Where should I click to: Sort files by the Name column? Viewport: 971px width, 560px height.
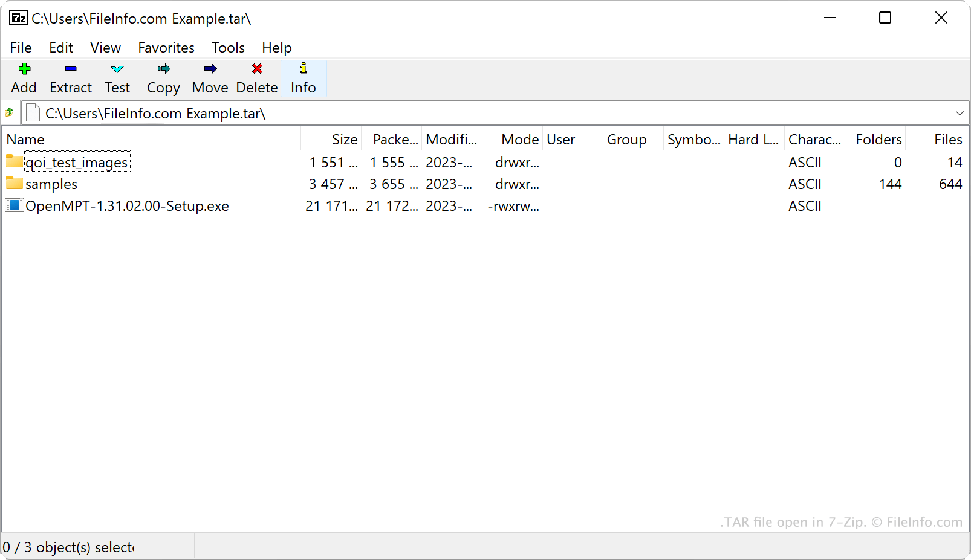pos(25,139)
